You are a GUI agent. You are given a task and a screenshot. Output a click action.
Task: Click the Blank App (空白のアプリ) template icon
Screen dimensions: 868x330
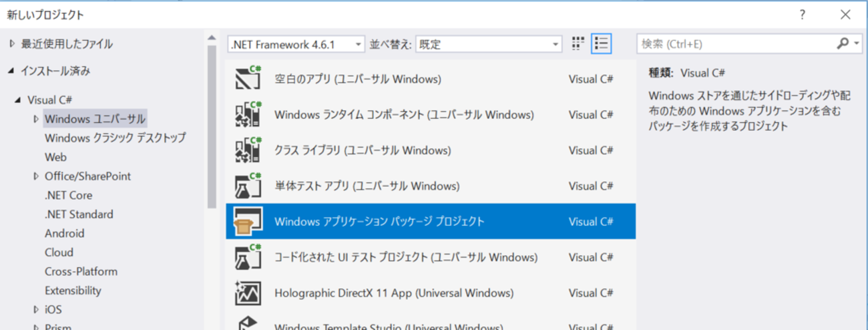click(248, 79)
